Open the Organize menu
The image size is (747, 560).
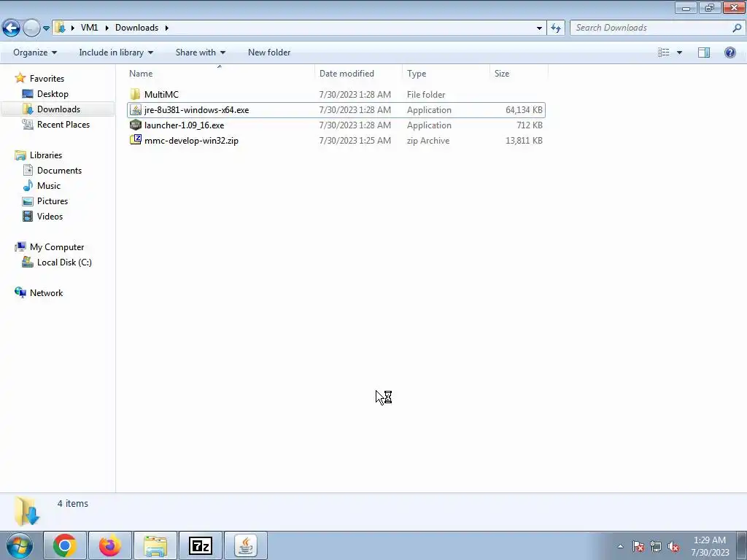[x=35, y=52]
